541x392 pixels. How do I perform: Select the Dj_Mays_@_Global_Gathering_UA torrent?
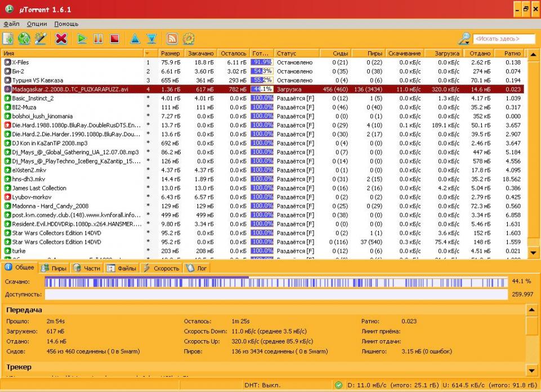(264, 152)
